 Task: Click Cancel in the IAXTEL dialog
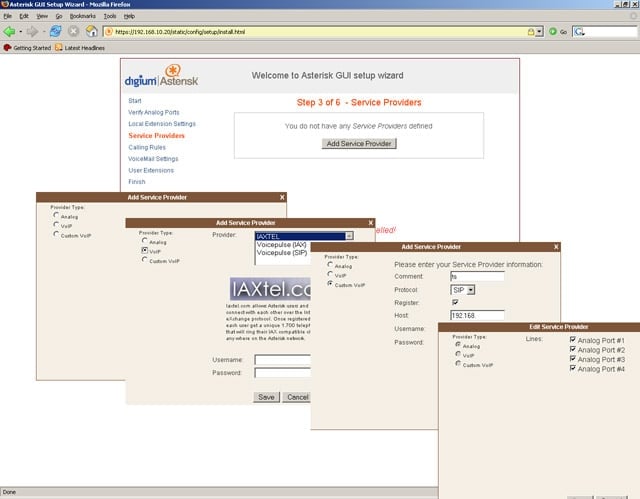tap(296, 397)
